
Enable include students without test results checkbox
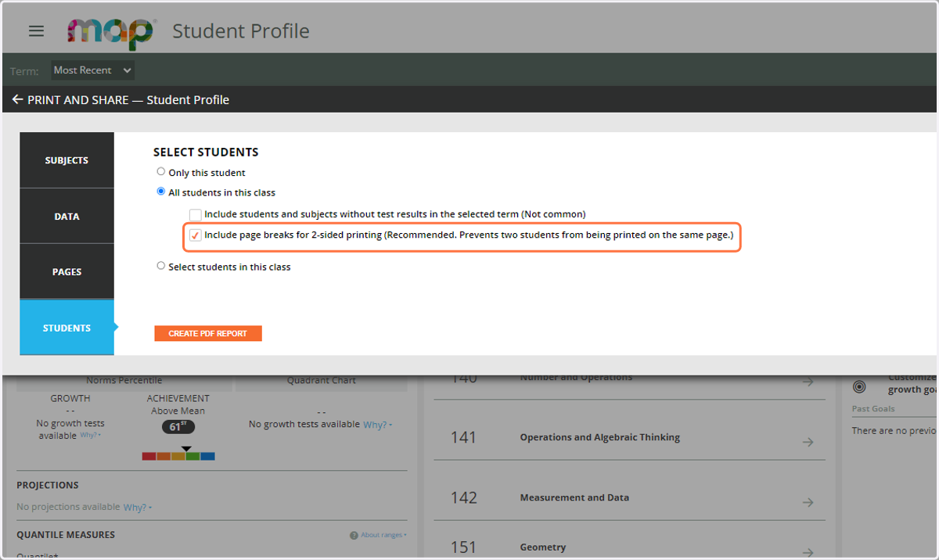(x=196, y=214)
